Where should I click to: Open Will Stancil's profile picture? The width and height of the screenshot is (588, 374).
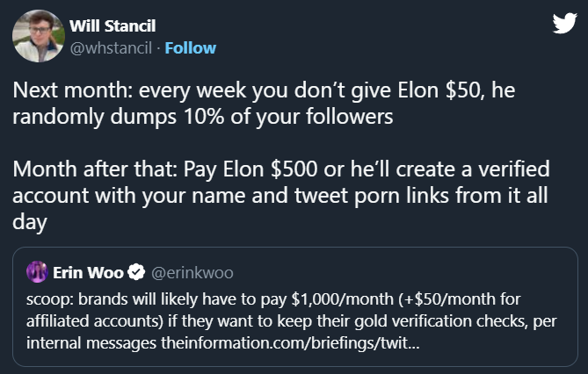point(35,35)
